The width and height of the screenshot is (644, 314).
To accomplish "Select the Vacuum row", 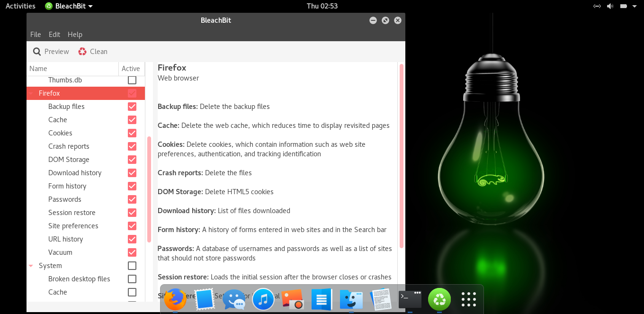I will (x=86, y=252).
